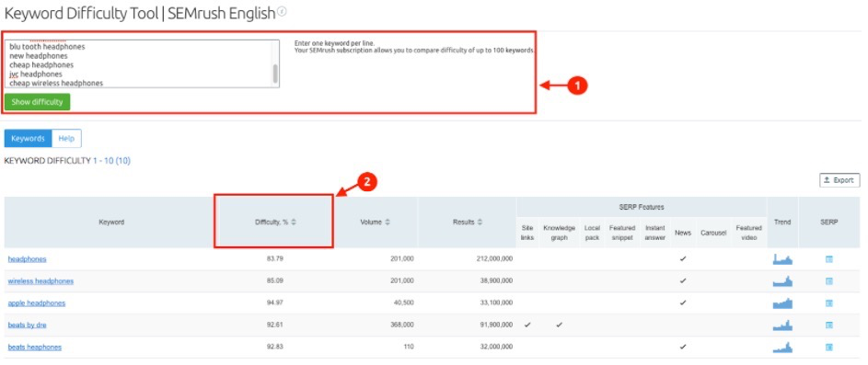Sort table by Volume column

coord(375,222)
